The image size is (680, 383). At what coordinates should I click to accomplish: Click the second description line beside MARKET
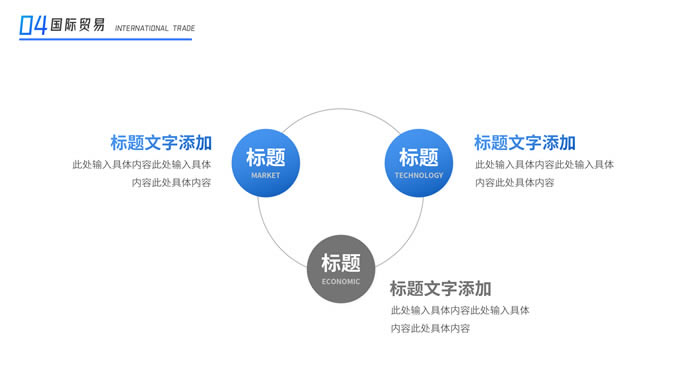coord(171,183)
